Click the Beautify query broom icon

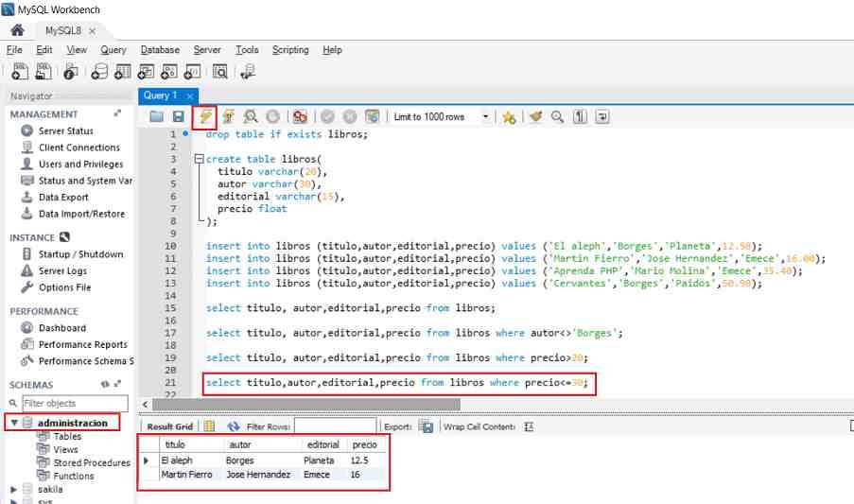(536, 116)
